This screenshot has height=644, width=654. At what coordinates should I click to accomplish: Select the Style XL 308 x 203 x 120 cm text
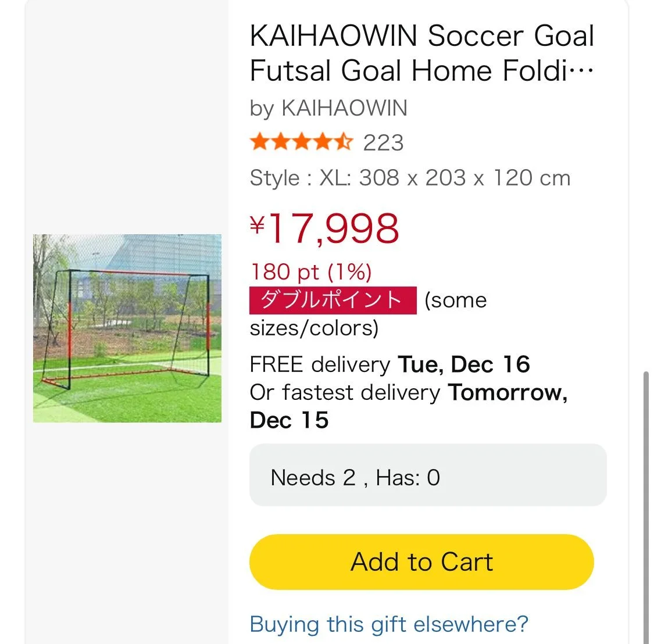point(410,178)
